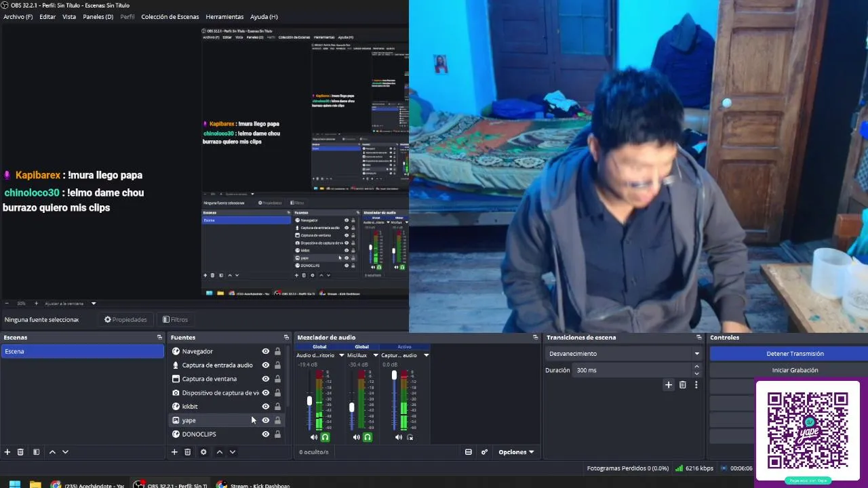Hide the Dispositivo de captura de video source
The image size is (868, 488).
[266, 393]
